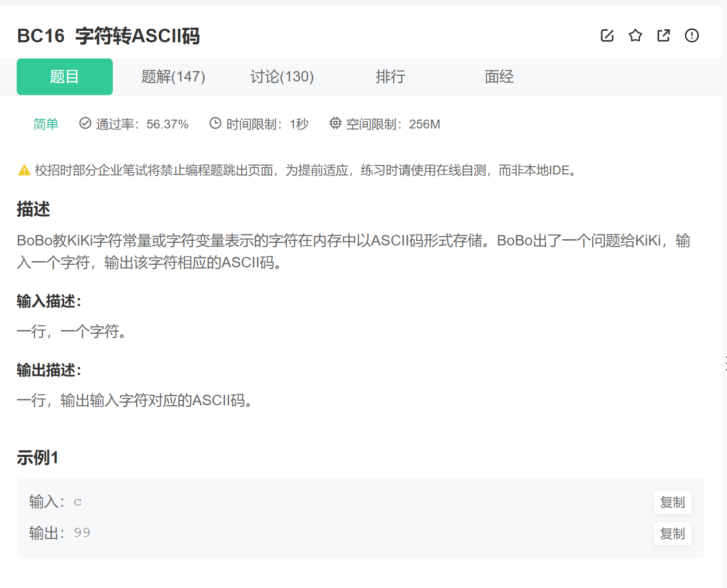Click the 示例1 heading
Viewport: 727px width, 588px height.
(38, 457)
